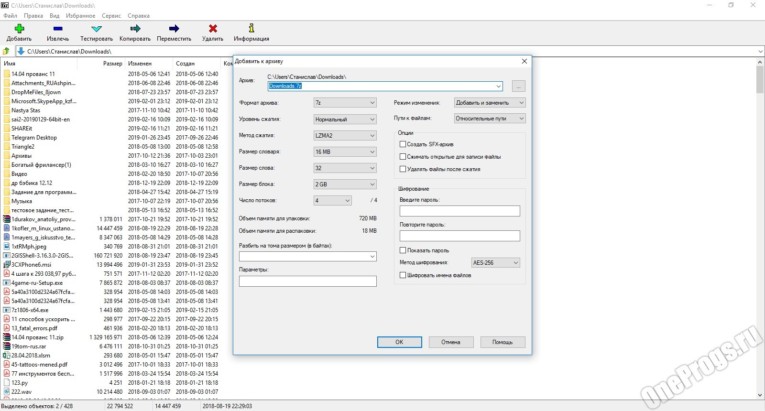765x411 pixels.
Task: Sort file list by Изменен column header
Action: coord(140,63)
